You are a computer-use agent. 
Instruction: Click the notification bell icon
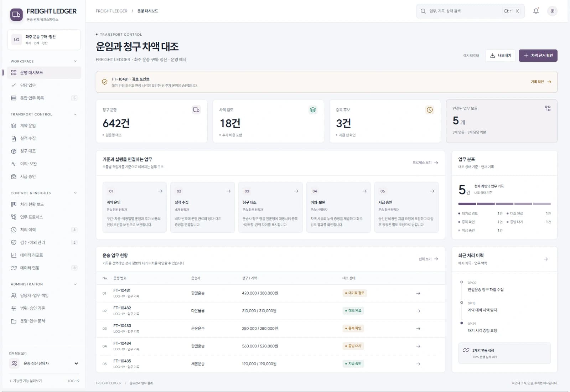536,11
